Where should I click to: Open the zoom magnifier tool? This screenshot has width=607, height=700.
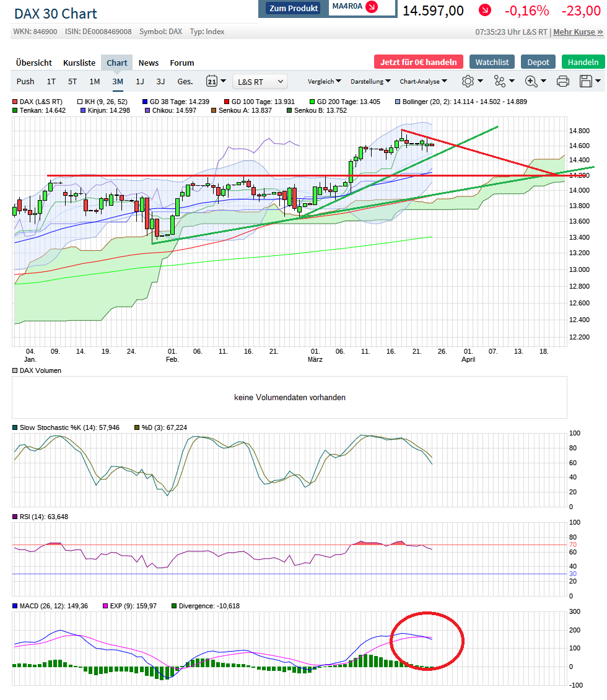click(531, 81)
